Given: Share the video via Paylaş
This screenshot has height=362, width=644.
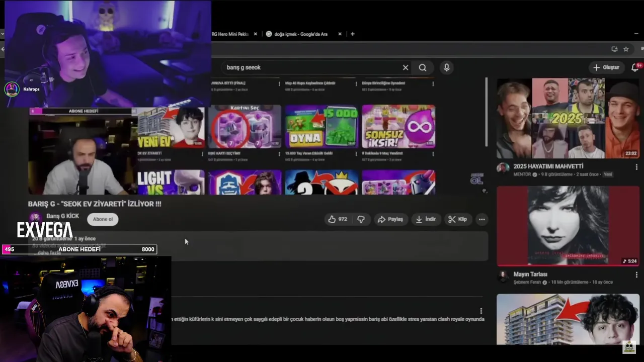Looking at the screenshot, I should tap(390, 219).
